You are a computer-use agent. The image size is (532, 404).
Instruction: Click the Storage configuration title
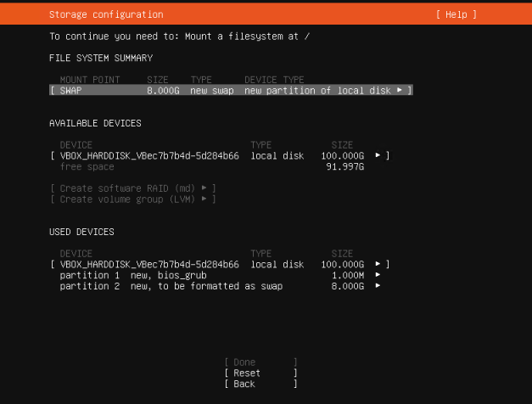[x=106, y=14]
